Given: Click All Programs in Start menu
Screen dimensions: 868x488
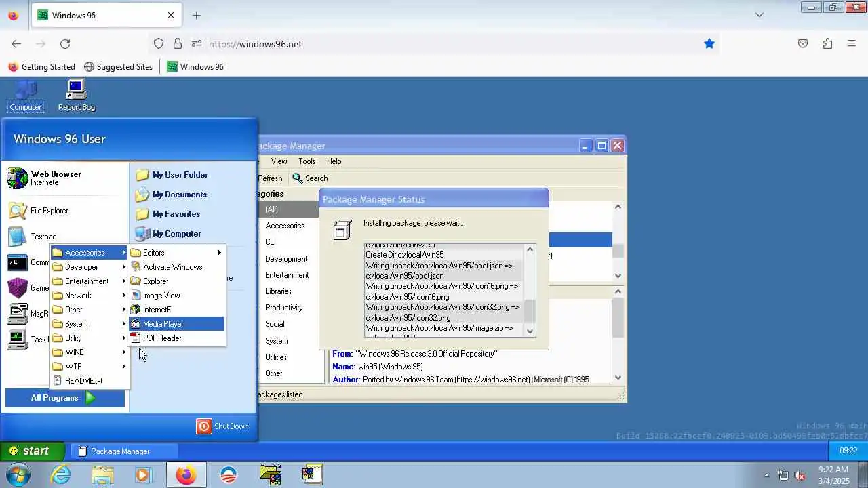Looking at the screenshot, I should click(65, 398).
